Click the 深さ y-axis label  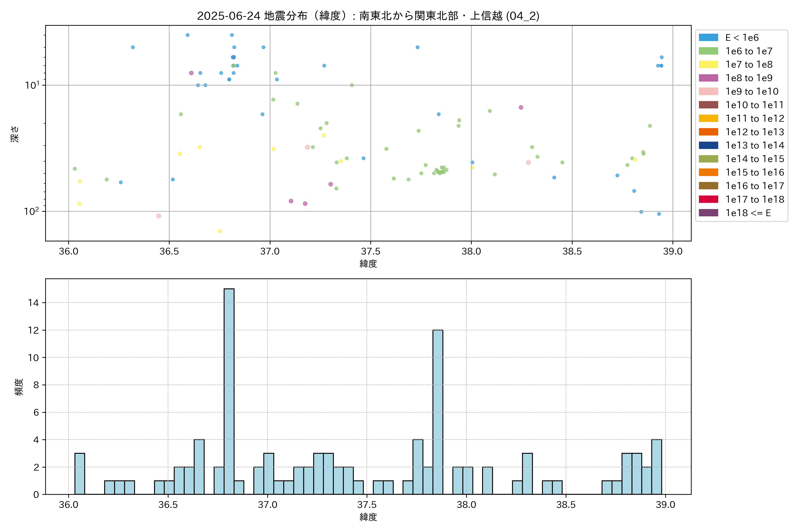click(15, 134)
